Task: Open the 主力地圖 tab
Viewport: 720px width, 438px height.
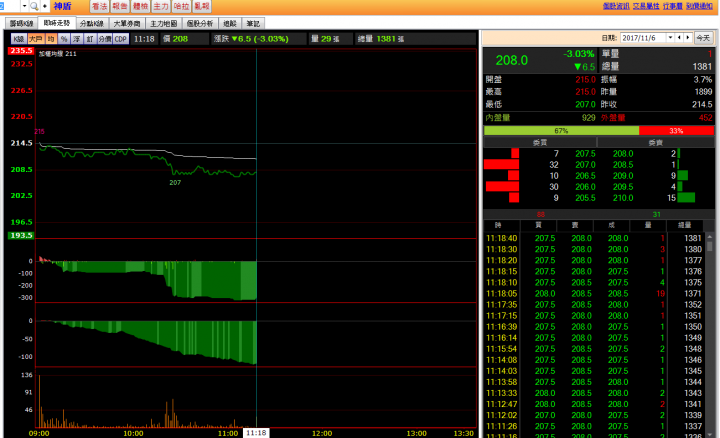Action: click(163, 23)
